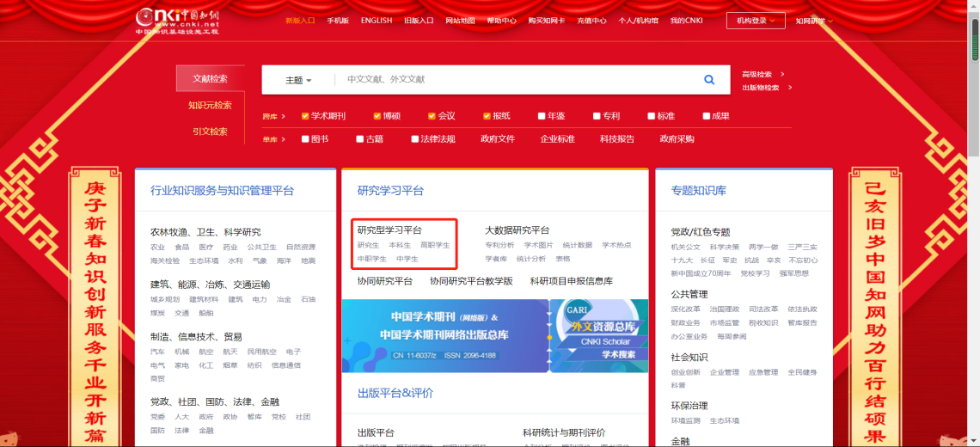Screen dimensions: 980x447
Task: Expand the 主题 search field dropdown
Action: 297,80
